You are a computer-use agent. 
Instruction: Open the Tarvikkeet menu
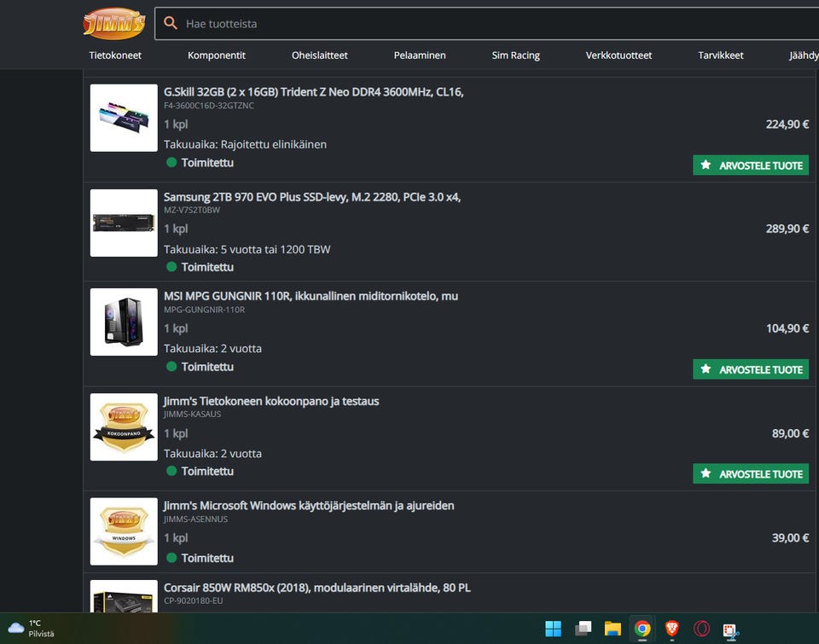coord(720,55)
